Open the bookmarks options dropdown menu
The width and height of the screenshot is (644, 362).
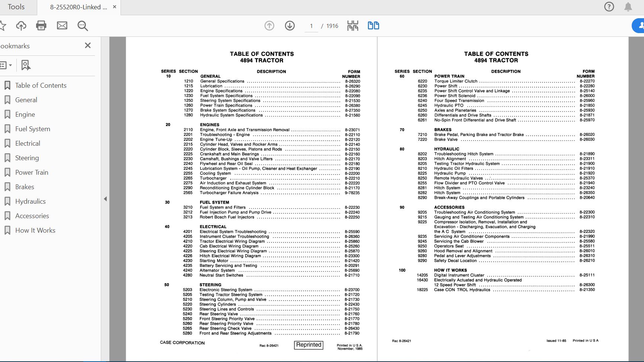pos(6,65)
